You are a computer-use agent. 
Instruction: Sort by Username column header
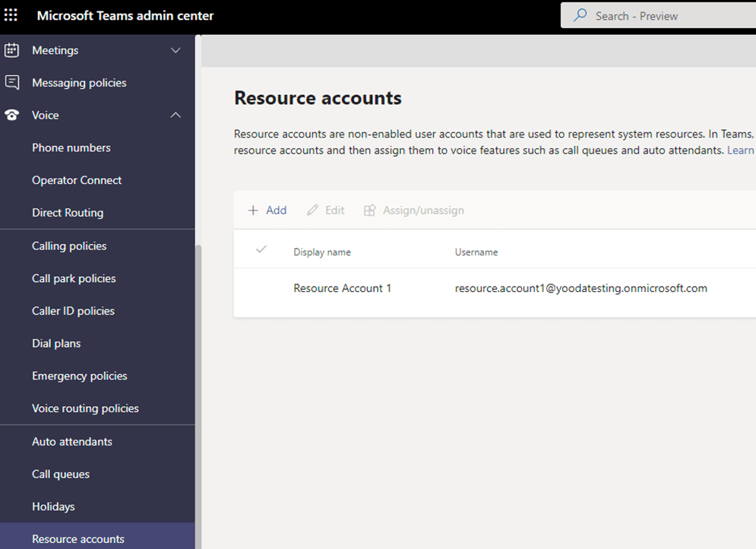click(476, 252)
